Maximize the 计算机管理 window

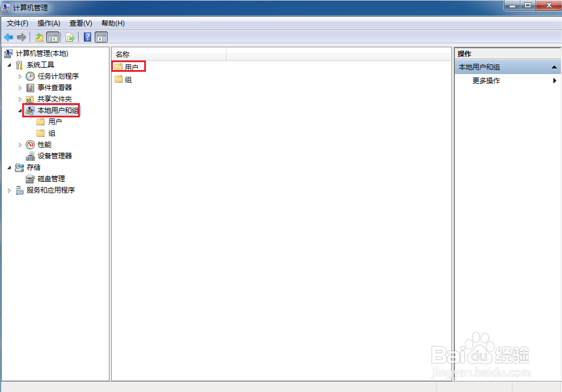pos(528,5)
